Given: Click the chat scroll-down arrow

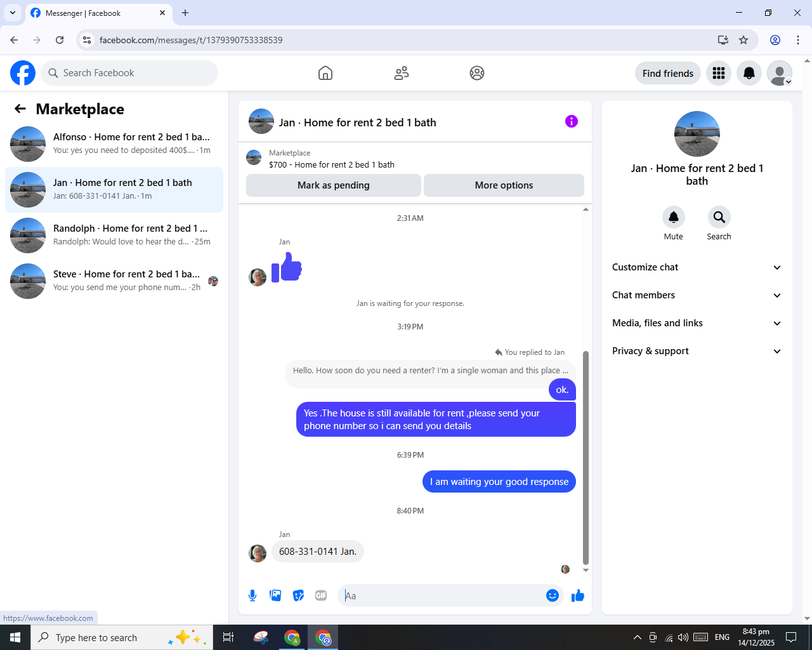Looking at the screenshot, I should click(586, 570).
